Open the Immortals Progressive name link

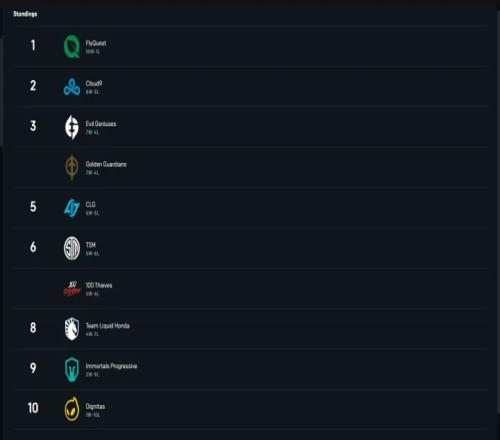point(111,366)
